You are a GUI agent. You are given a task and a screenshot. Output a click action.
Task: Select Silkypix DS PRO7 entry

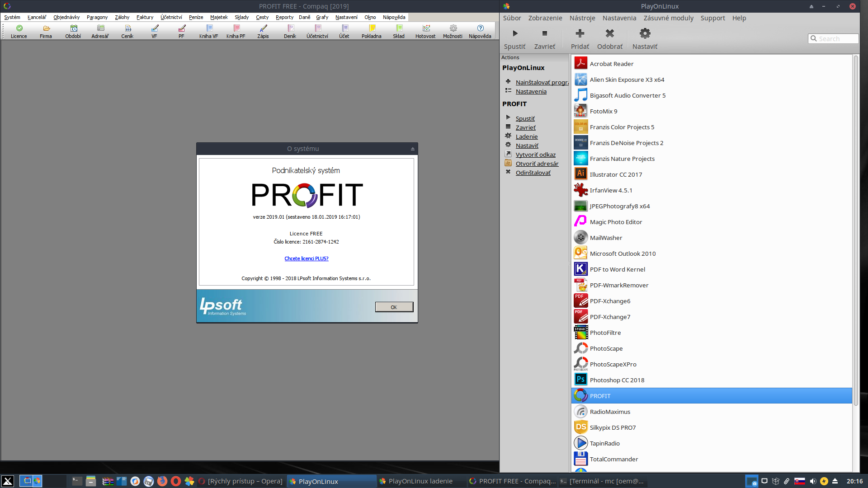[712, 427]
